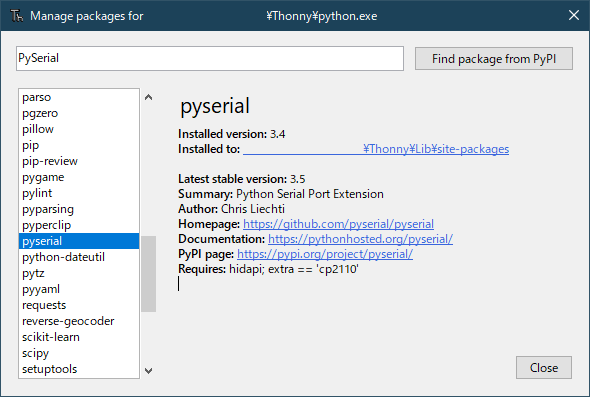
Task: Select requests in the package list
Action: click(x=79, y=305)
